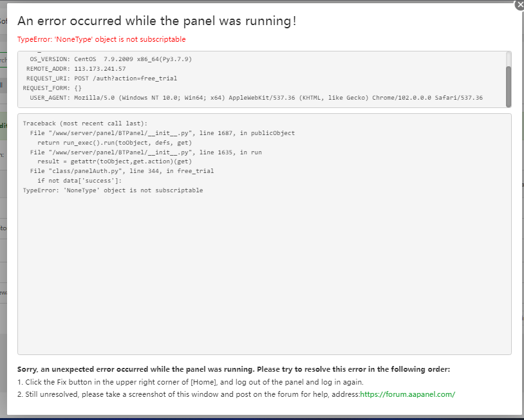Click the scrollbar track above the thumb

[x=509, y=58]
